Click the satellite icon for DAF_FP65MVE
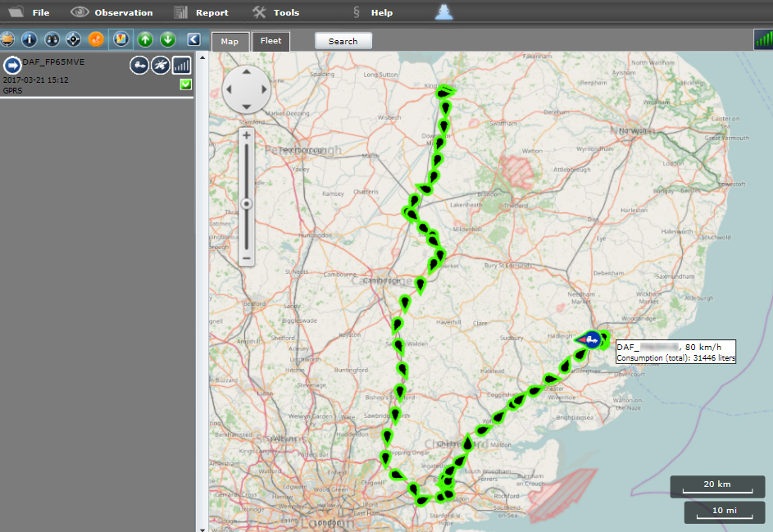The height and width of the screenshot is (532, 773). pyautogui.click(x=161, y=65)
